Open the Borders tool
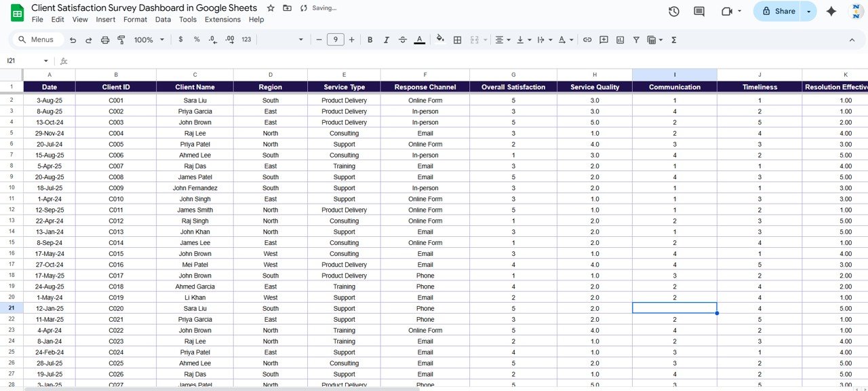The width and height of the screenshot is (868, 391). click(x=458, y=40)
